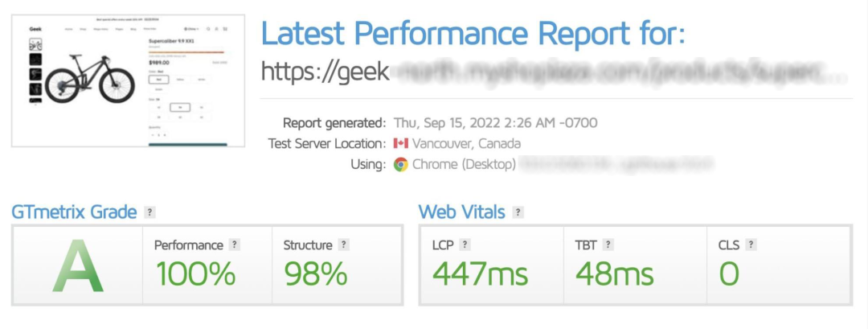Click the 98% Structure score

(316, 274)
